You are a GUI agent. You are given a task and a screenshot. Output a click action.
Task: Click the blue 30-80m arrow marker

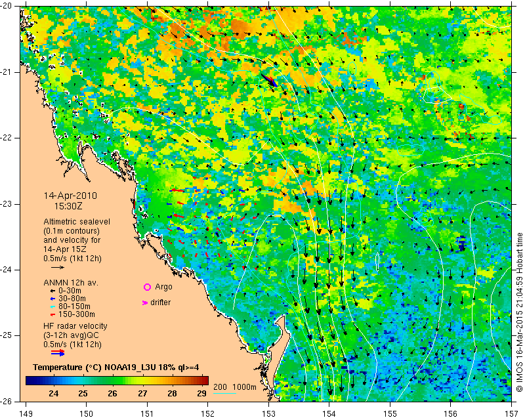click(x=52, y=299)
